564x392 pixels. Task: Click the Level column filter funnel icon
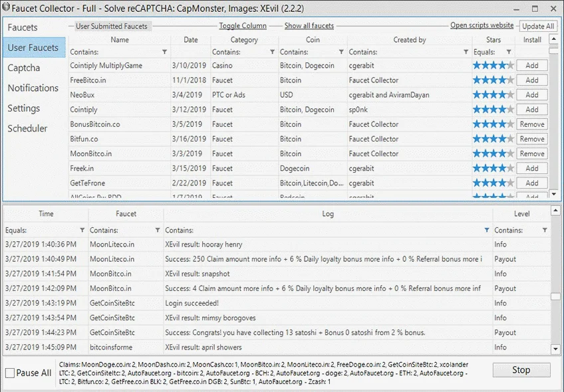[x=545, y=230]
